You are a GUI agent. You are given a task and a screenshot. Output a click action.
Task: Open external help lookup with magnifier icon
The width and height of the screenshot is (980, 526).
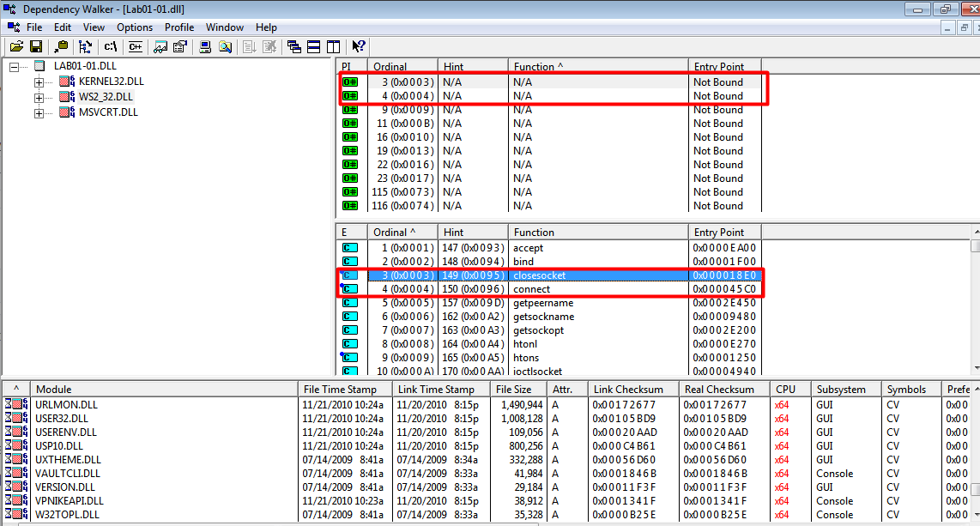(225, 46)
